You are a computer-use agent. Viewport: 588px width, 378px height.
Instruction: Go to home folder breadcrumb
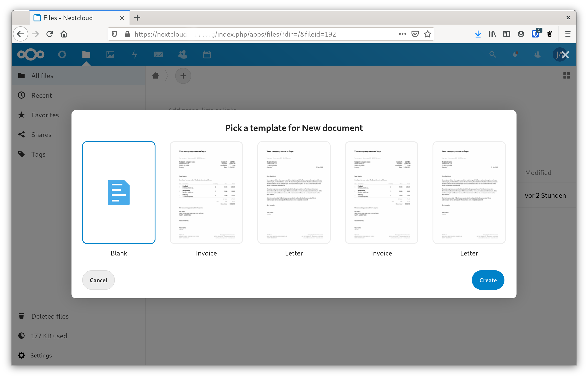coord(155,76)
